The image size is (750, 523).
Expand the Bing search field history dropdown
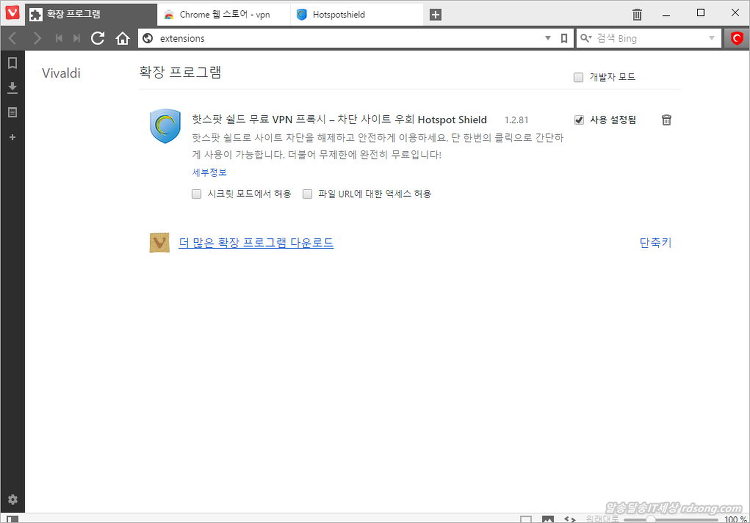tap(711, 38)
